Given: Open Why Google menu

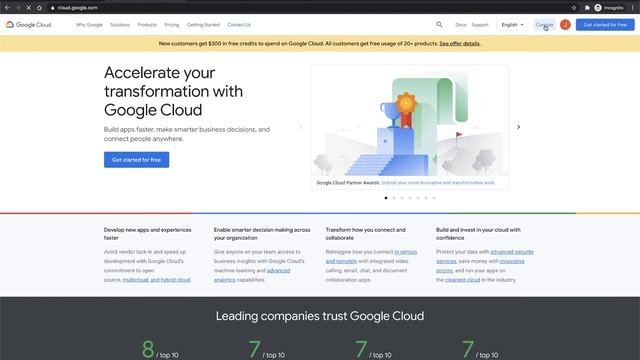Looking at the screenshot, I should click(89, 24).
